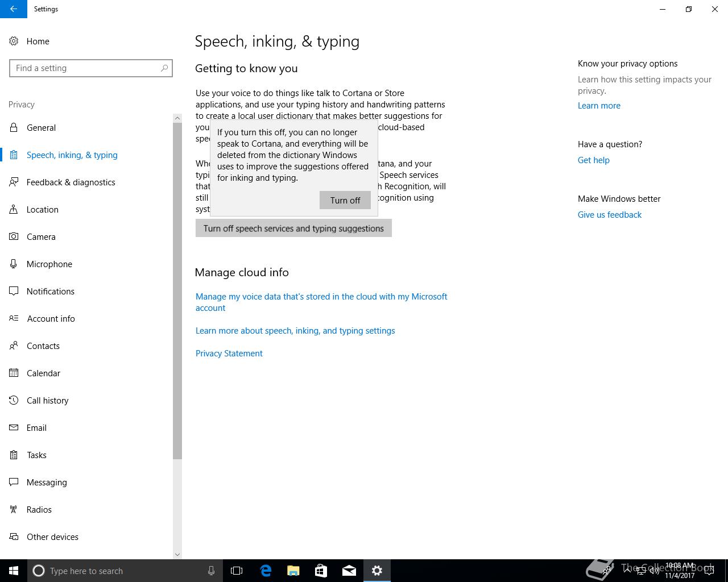Screen dimensions: 728x582
Task: Click the Camera icon in sidebar
Action: tap(14, 236)
